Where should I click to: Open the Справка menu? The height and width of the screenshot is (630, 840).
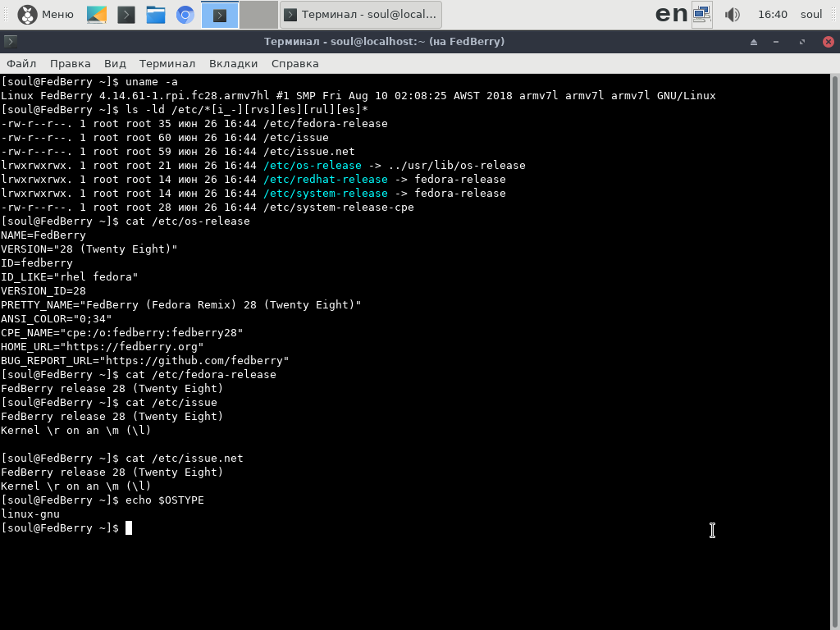295,64
